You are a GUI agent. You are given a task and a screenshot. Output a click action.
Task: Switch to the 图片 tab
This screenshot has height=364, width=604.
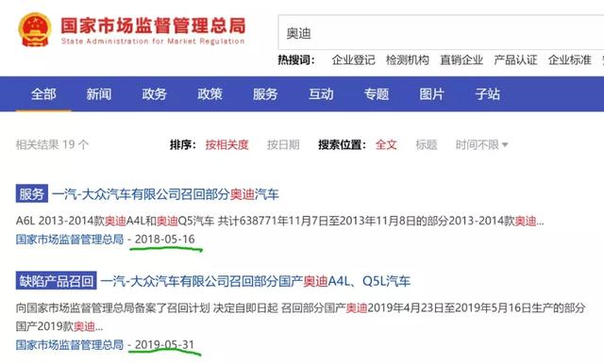click(432, 94)
